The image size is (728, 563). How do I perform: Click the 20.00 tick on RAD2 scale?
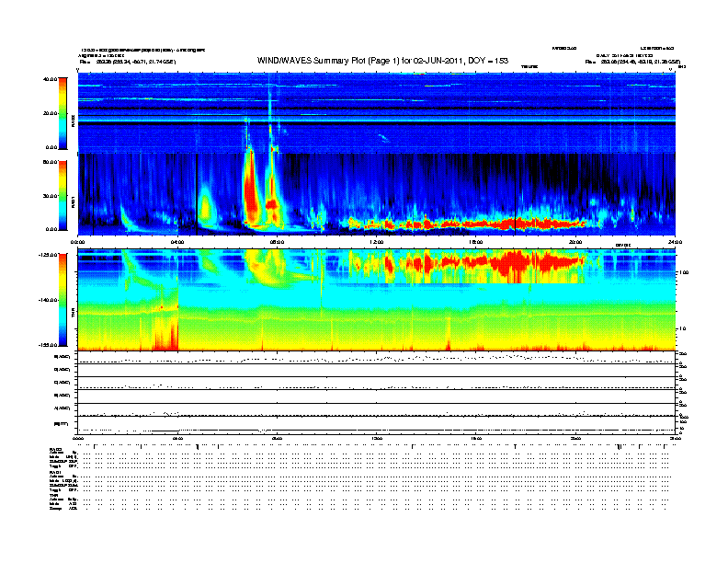(50, 113)
